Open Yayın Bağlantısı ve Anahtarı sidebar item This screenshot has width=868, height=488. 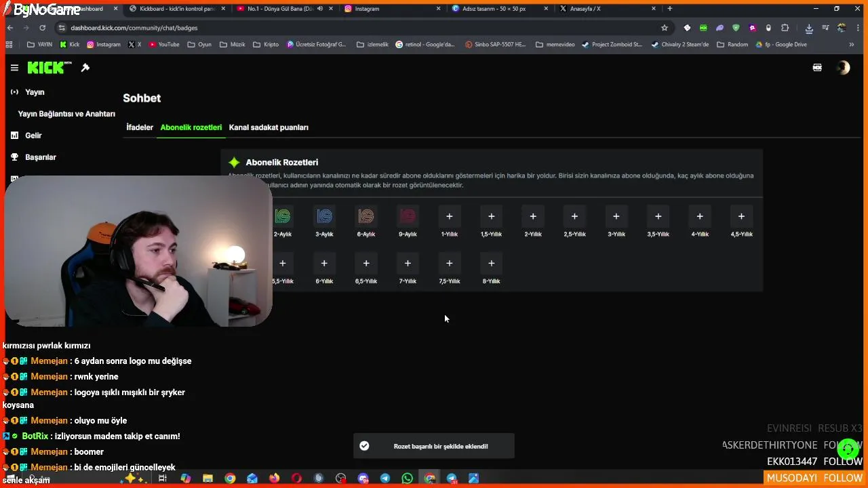click(66, 114)
